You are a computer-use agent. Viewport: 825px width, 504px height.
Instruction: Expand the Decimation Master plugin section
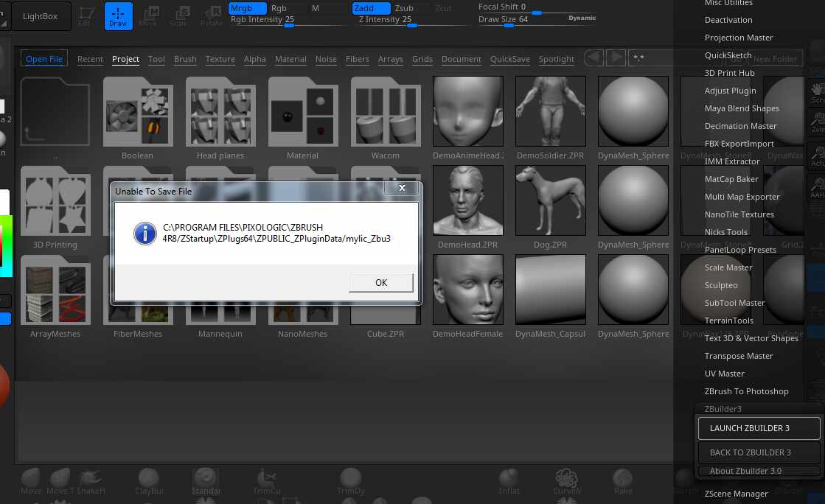pyautogui.click(x=740, y=126)
